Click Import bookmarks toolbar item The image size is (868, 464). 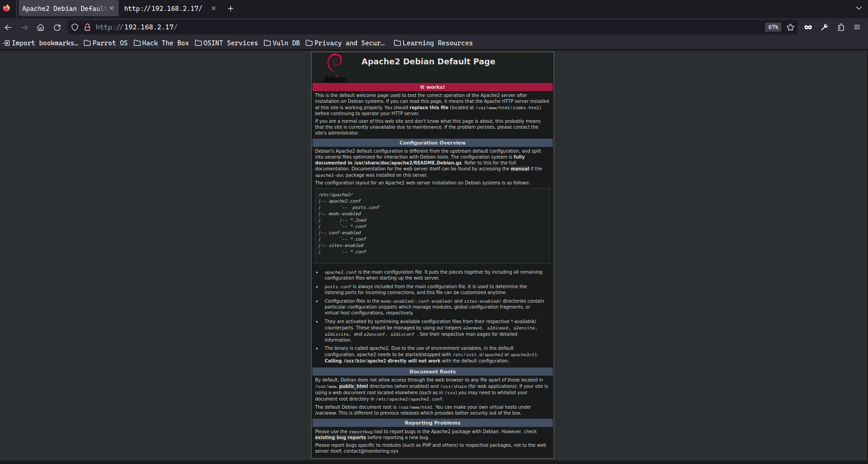click(x=41, y=43)
